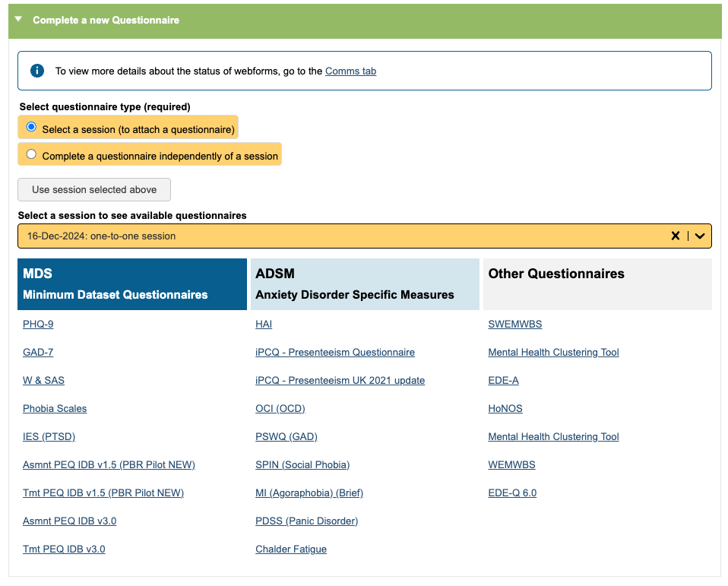
Task: Select the MDS Minimum Dataset Questionnaires header
Action: pyautogui.click(x=132, y=284)
